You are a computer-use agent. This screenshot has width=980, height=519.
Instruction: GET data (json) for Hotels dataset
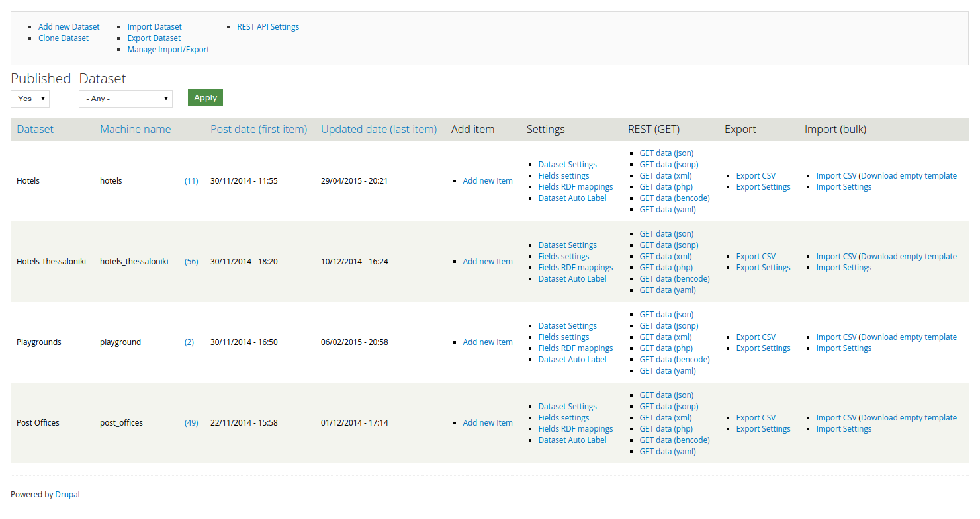(666, 153)
